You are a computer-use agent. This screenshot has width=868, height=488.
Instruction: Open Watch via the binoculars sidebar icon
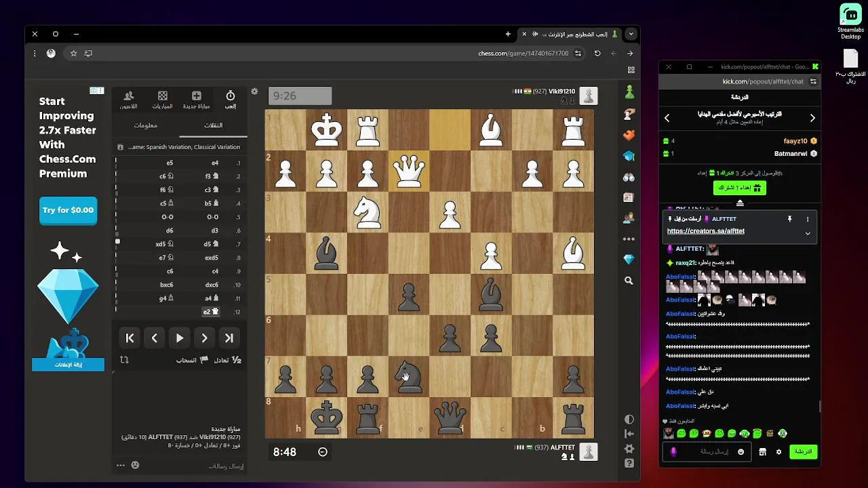point(629,177)
